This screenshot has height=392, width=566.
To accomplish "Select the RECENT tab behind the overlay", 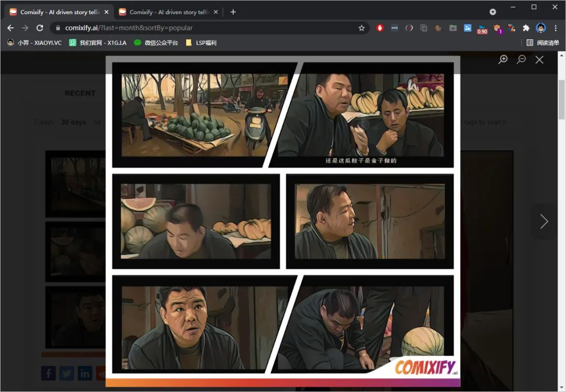I will click(80, 93).
